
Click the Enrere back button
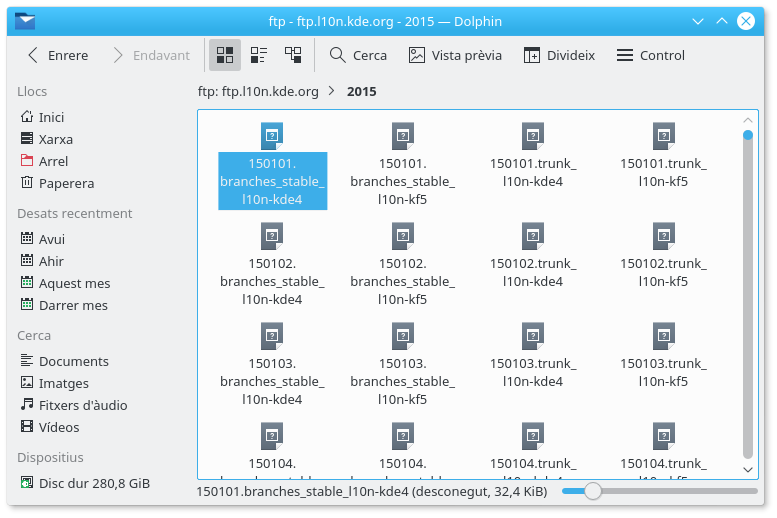click(58, 55)
